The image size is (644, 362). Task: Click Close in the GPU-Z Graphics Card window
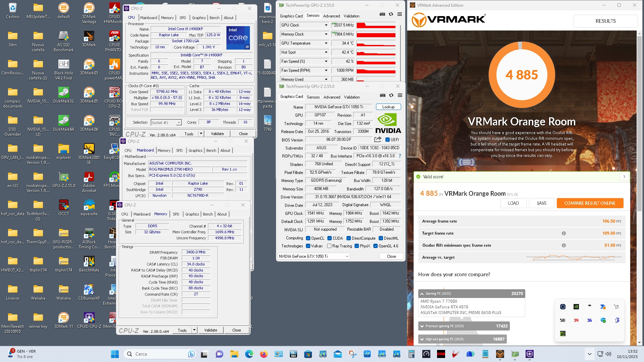click(391, 256)
